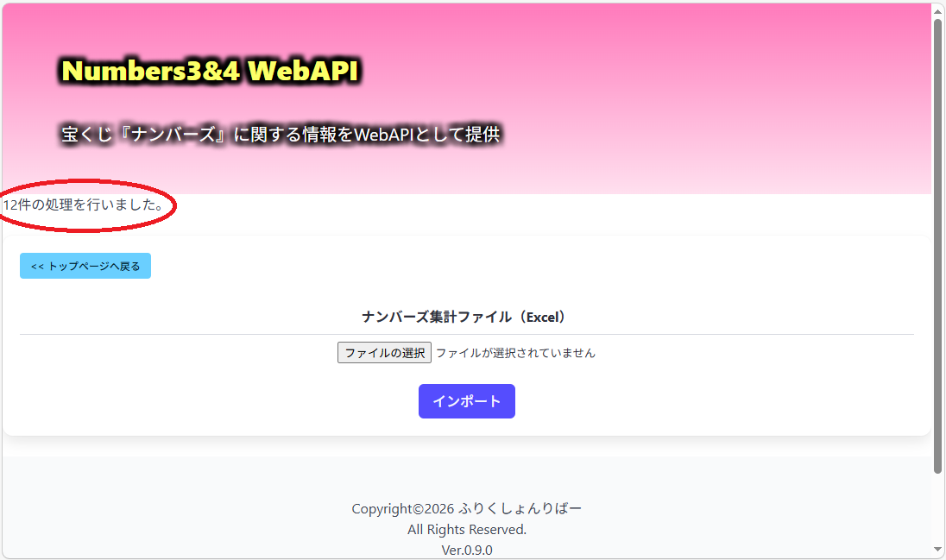Click the ファイルが選択されていません label
This screenshot has width=946, height=560.
click(515, 353)
